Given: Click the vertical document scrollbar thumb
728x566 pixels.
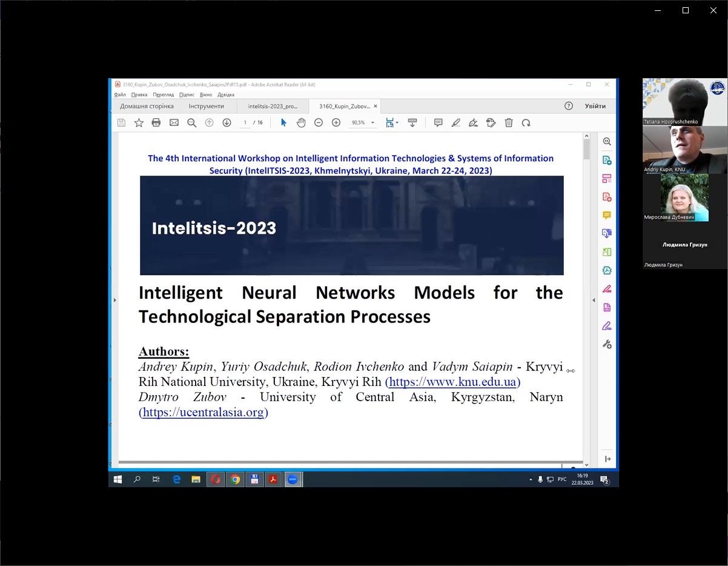Looking at the screenshot, I should [x=586, y=150].
